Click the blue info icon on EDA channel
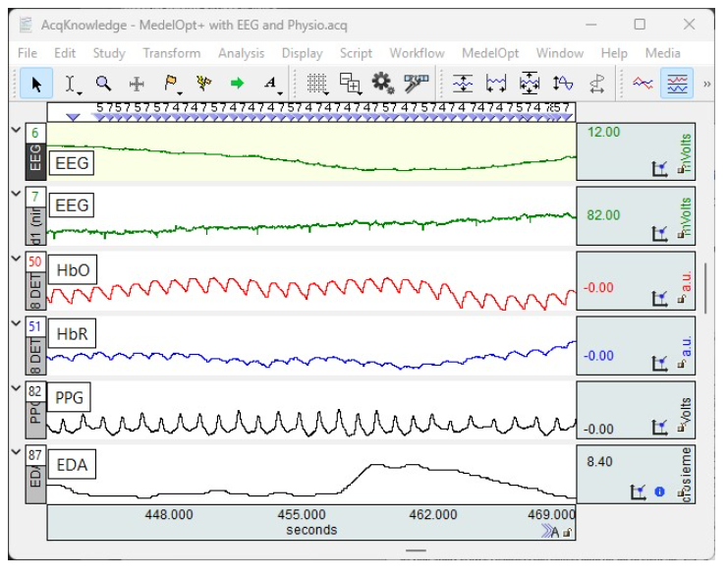Viewport: 728px width, 579px height. pyautogui.click(x=659, y=491)
